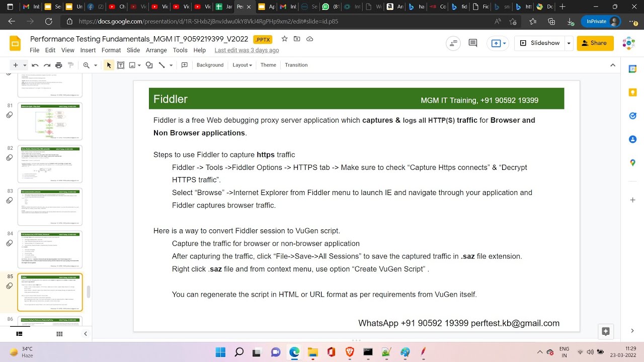Collapse the filmstrip panel arrow

pyautogui.click(x=85, y=334)
